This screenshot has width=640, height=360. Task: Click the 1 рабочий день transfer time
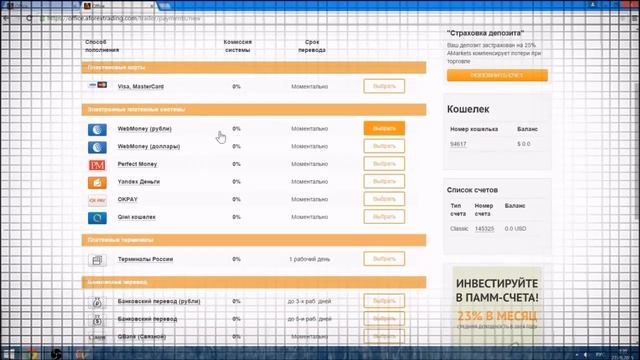tap(309, 259)
